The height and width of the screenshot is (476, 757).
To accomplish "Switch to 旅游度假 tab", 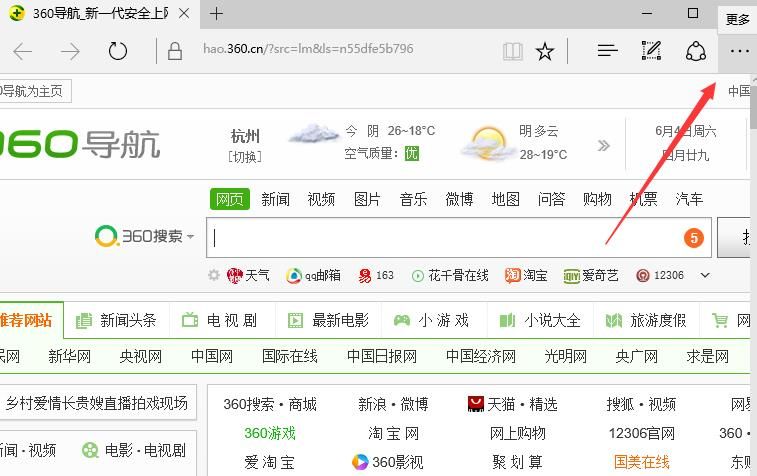I will [646, 320].
